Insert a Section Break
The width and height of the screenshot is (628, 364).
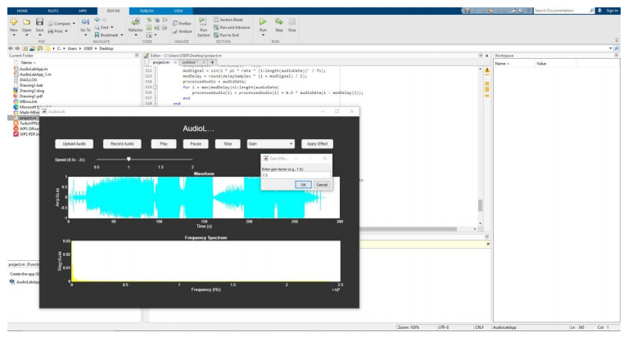[x=228, y=20]
